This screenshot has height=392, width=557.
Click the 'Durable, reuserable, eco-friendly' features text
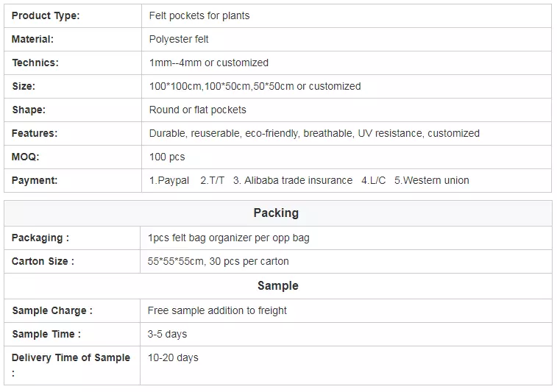[224, 133]
